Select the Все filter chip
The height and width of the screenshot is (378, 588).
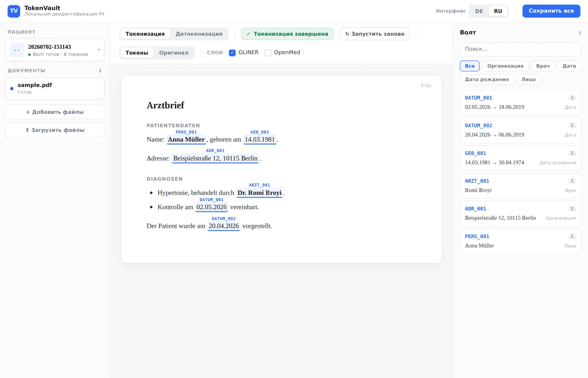[470, 66]
